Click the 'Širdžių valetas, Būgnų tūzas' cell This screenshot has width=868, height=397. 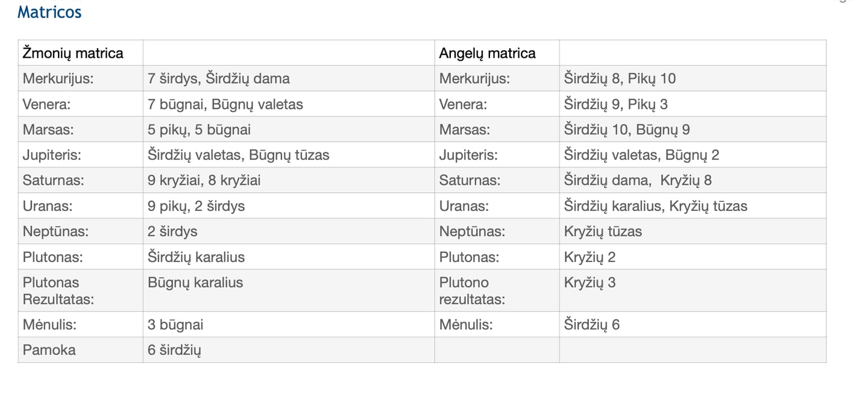coord(239,155)
